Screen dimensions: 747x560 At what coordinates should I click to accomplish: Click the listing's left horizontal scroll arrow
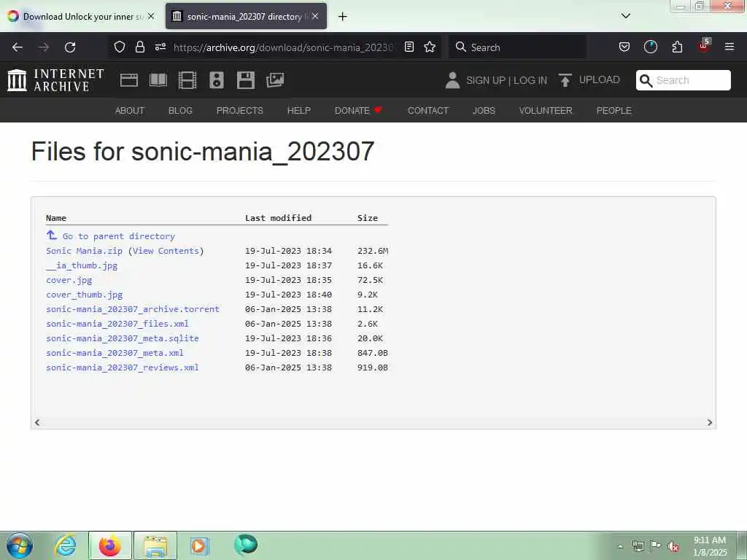tap(37, 422)
